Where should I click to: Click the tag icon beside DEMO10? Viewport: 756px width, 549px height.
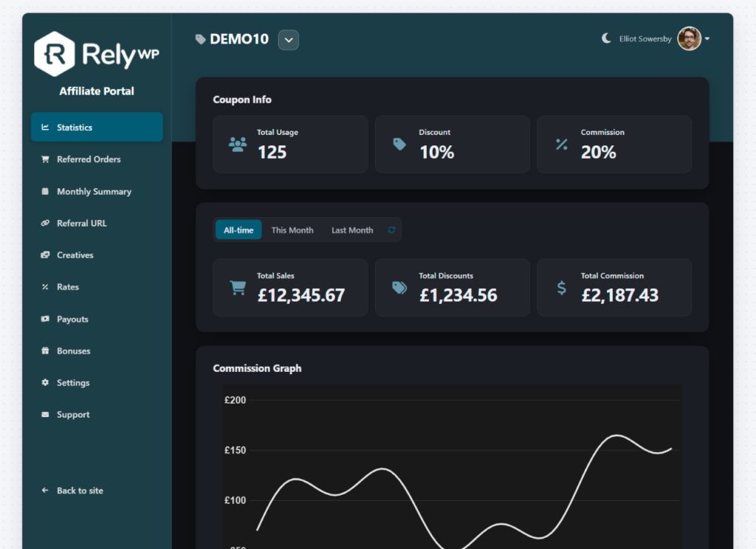pos(201,40)
